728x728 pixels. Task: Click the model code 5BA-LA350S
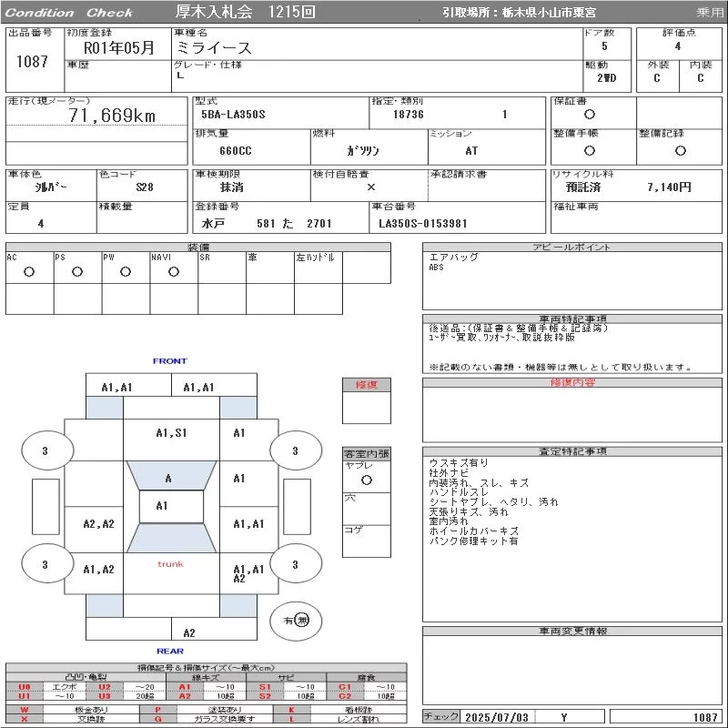coord(233,115)
